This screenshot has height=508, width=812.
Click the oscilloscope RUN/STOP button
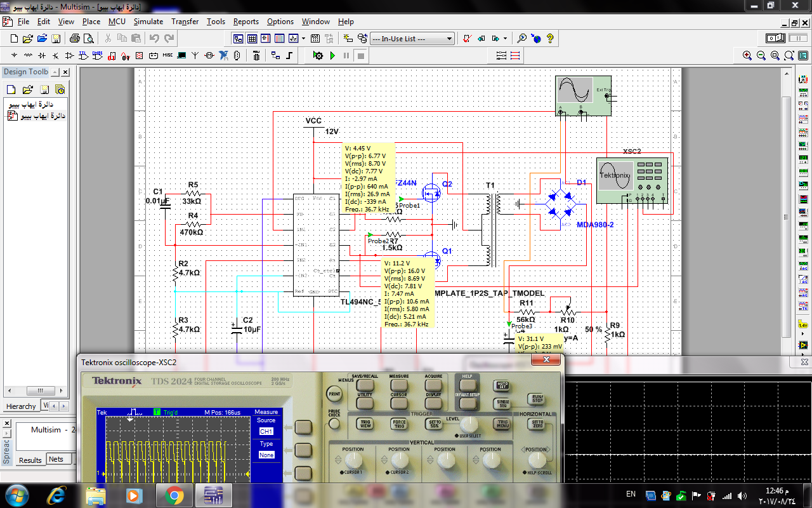pos(536,399)
